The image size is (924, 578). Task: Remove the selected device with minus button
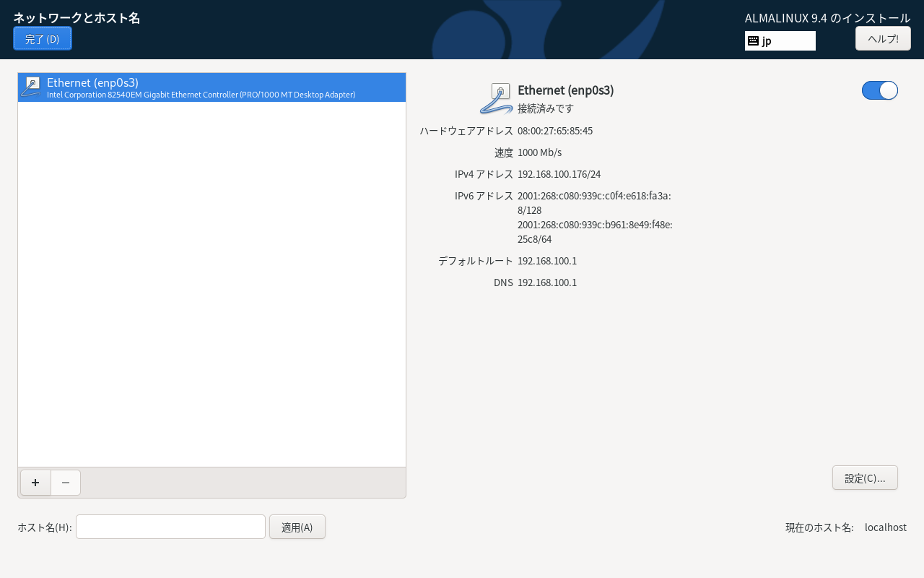(66, 483)
